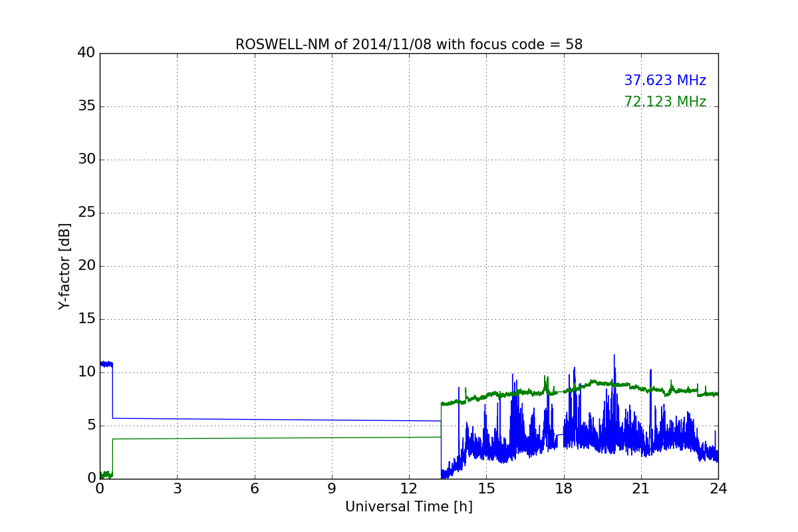798x532 pixels.
Task: Click the x-axis tick label 6
Action: 255,489
